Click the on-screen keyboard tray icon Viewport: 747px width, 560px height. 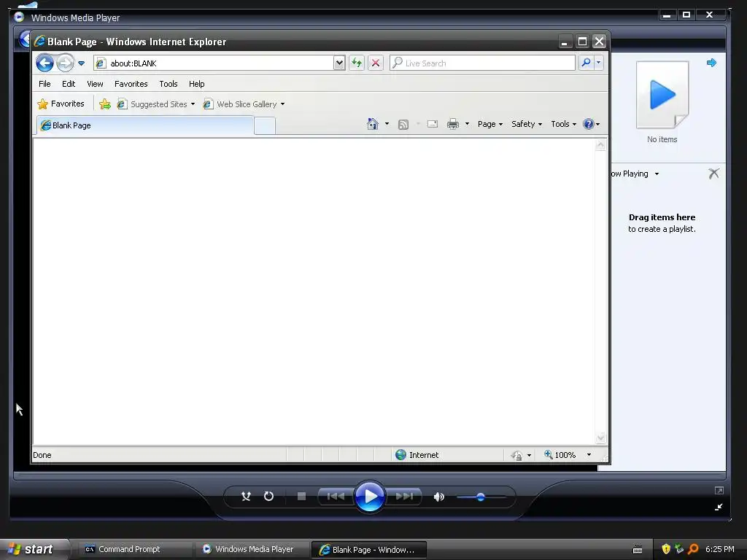pos(638,550)
